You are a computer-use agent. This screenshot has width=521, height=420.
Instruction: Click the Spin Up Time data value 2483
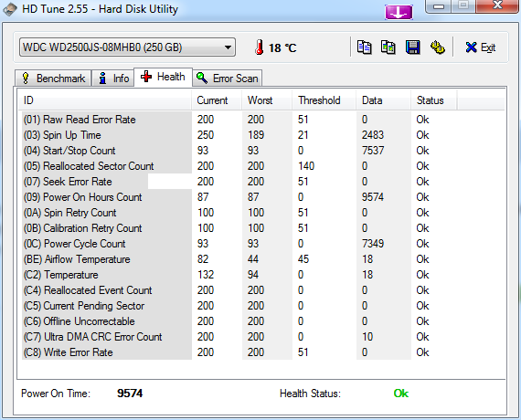(373, 135)
